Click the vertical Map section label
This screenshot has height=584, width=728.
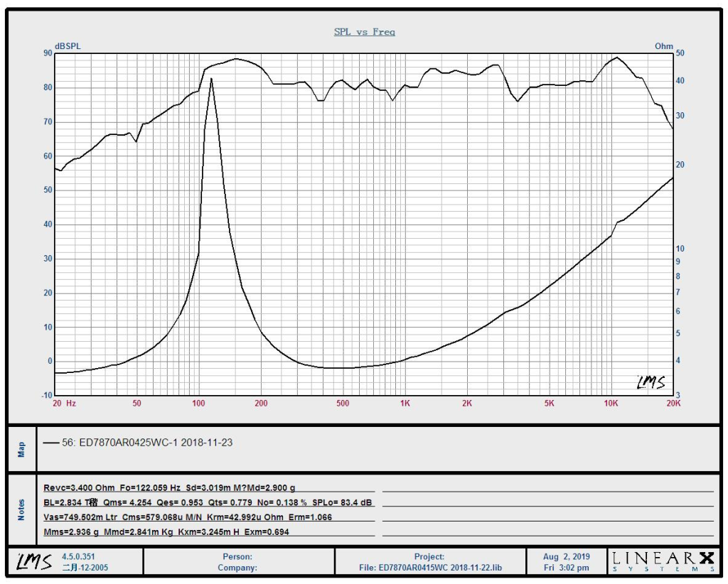(21, 448)
